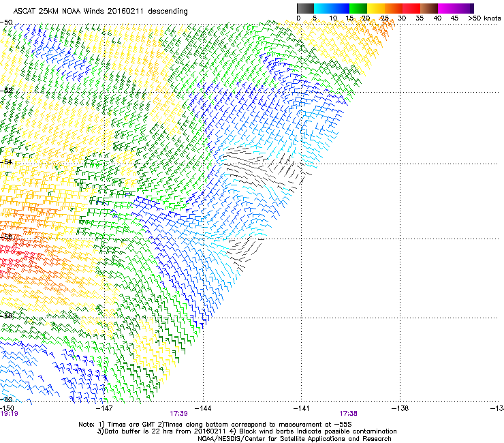The width and height of the screenshot is (504, 443).
Task: Click the red 30-35 knots color segment
Action: (411, 8)
